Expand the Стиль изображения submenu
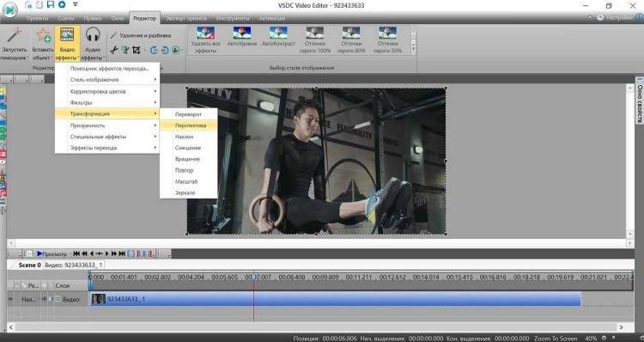Image resolution: width=644 pixels, height=342 pixels. click(107, 80)
